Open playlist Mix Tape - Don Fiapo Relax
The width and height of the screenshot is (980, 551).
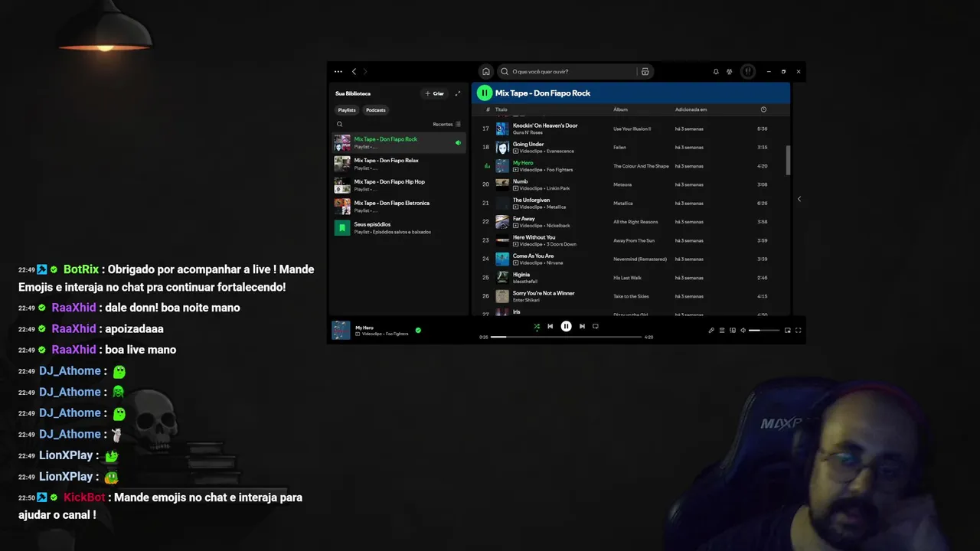(399, 164)
